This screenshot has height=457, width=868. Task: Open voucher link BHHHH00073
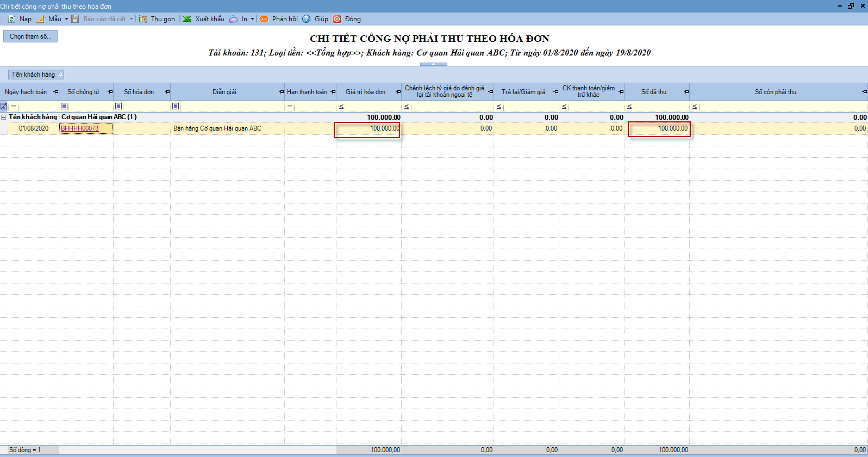tap(80, 128)
